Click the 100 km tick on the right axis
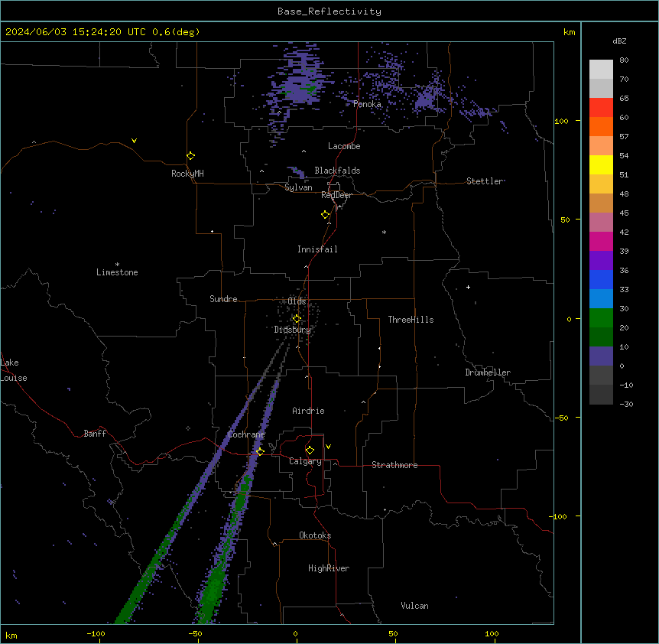 (x=561, y=121)
